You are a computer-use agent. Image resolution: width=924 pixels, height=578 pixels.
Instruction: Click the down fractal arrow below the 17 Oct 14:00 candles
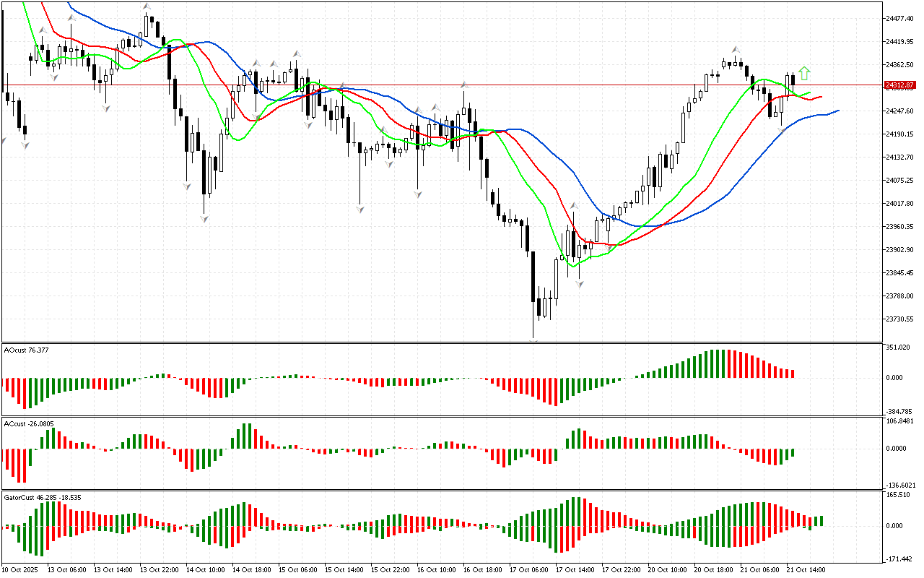click(x=580, y=284)
